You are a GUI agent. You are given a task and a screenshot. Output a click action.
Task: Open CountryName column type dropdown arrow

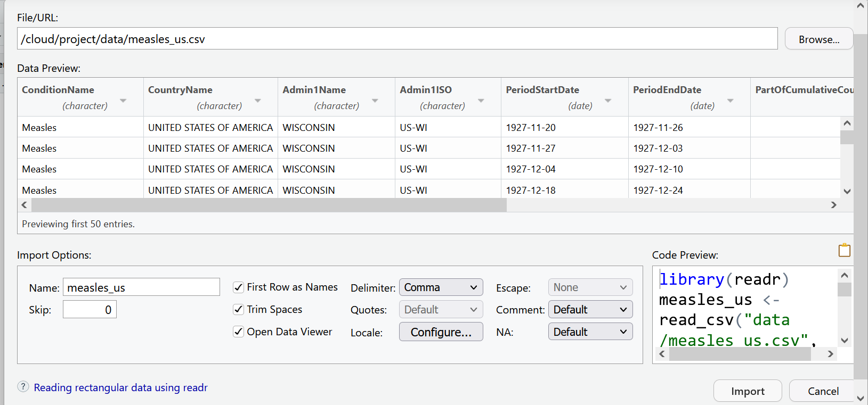(258, 101)
